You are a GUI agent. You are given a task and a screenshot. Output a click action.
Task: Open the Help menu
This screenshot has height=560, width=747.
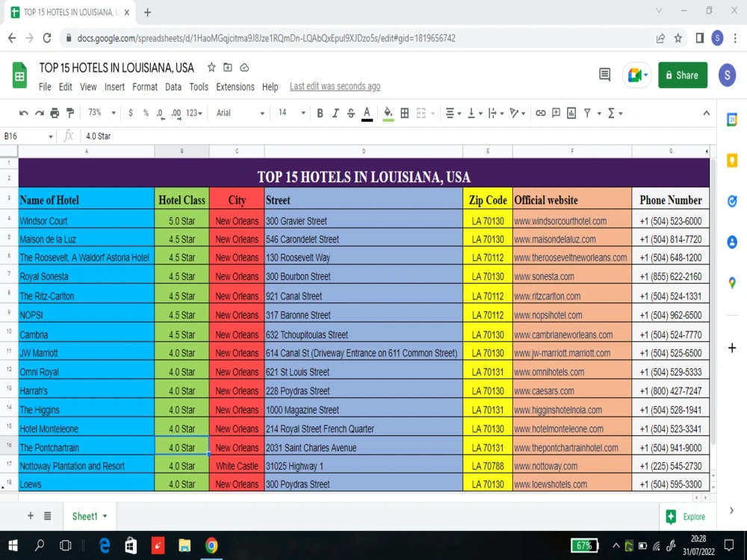tap(270, 87)
